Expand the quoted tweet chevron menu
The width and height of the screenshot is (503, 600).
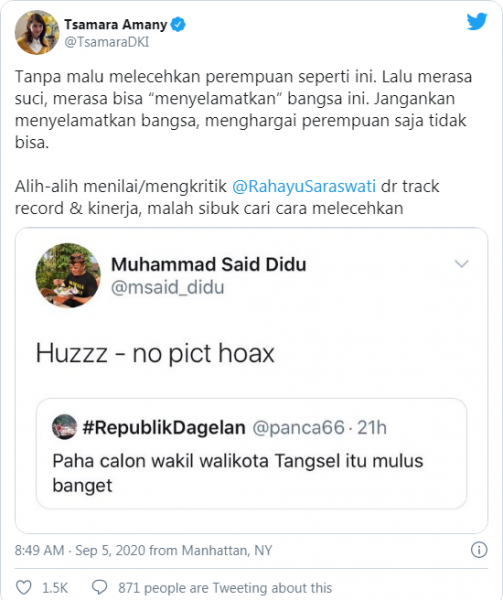461,264
